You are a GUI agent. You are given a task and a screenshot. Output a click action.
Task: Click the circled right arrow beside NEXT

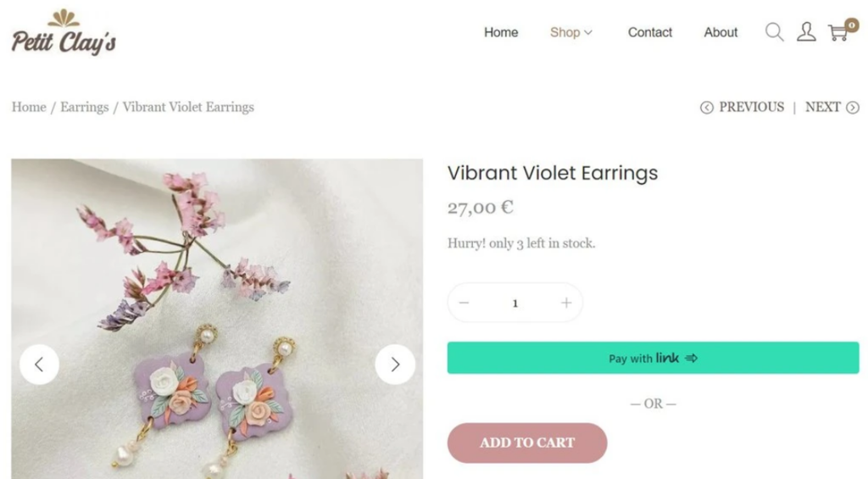[x=853, y=108]
